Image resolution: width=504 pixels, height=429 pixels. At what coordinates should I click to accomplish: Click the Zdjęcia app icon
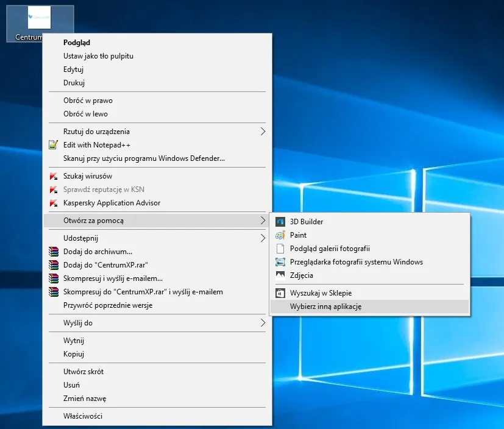[280, 275]
